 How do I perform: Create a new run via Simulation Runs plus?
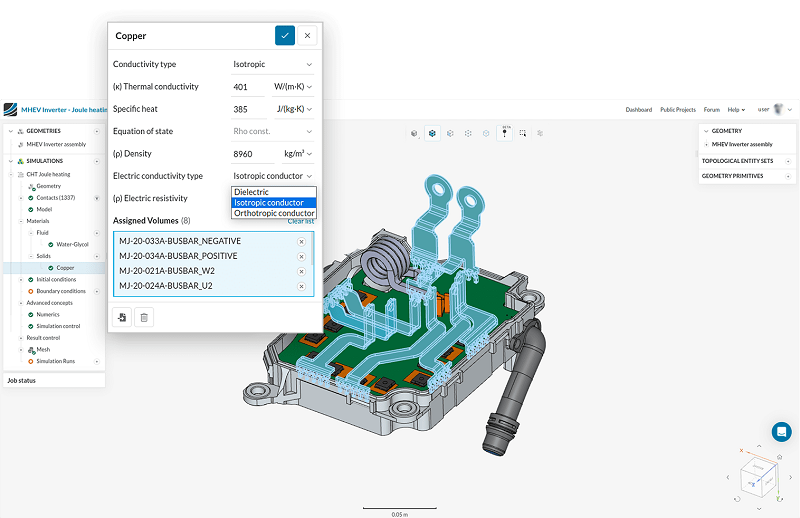click(97, 361)
